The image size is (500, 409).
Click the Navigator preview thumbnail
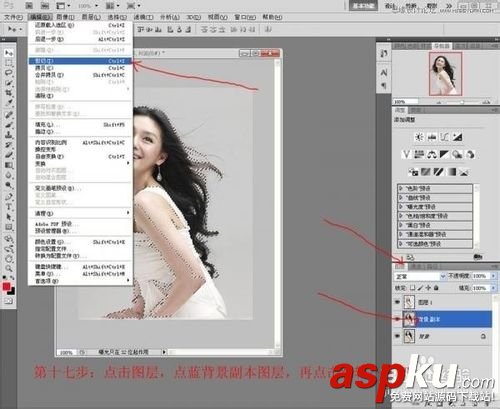tap(445, 74)
